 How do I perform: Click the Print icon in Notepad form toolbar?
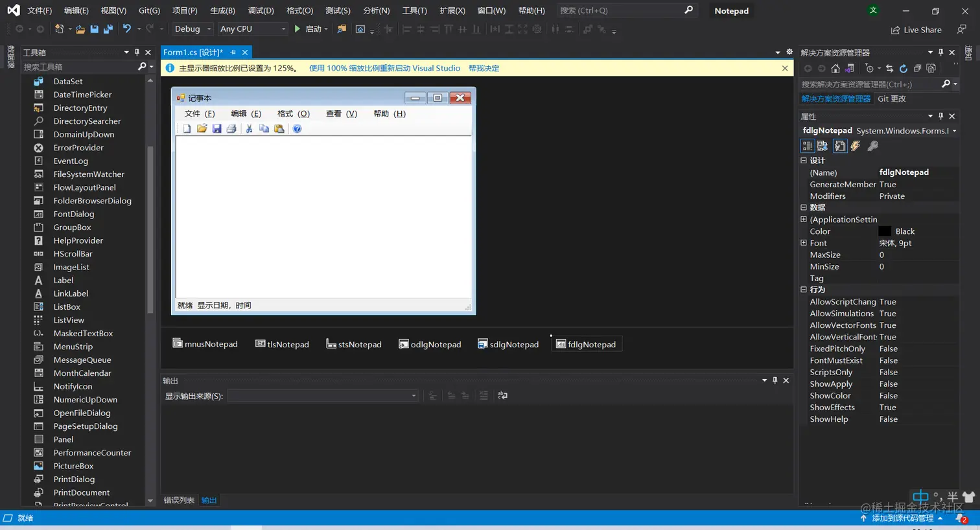point(231,128)
